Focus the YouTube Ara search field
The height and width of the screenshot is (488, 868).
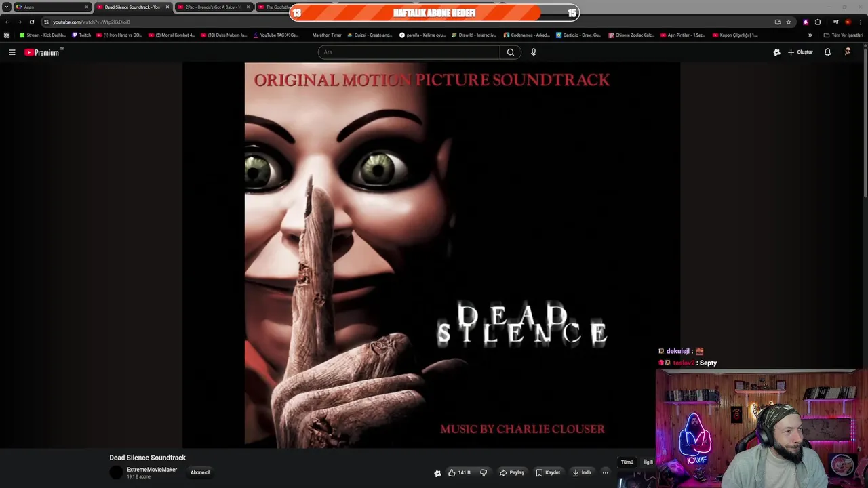click(x=409, y=52)
